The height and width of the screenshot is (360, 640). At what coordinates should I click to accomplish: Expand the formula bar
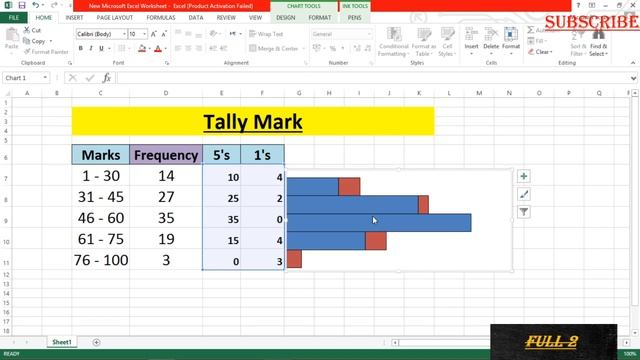pyautogui.click(x=633, y=78)
